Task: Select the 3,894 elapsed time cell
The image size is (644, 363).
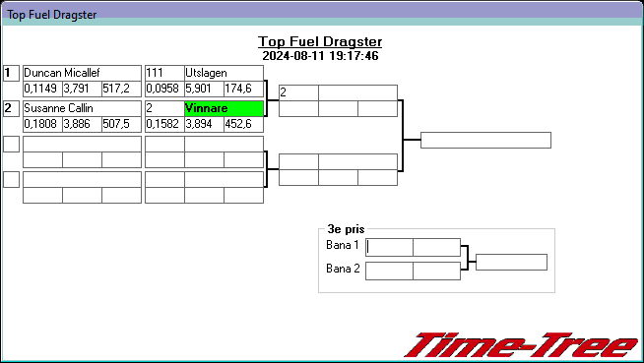Action: tap(204, 124)
